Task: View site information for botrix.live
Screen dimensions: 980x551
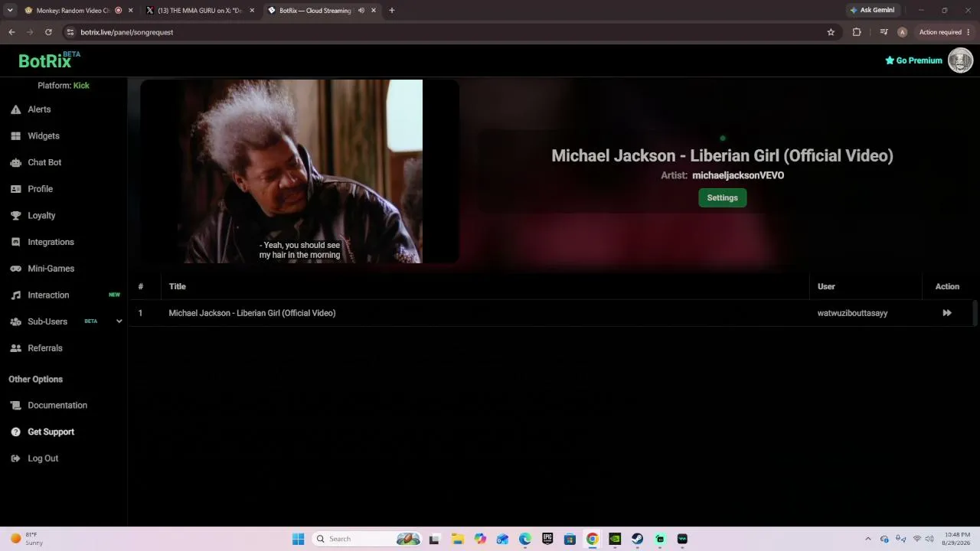Action: click(x=70, y=32)
